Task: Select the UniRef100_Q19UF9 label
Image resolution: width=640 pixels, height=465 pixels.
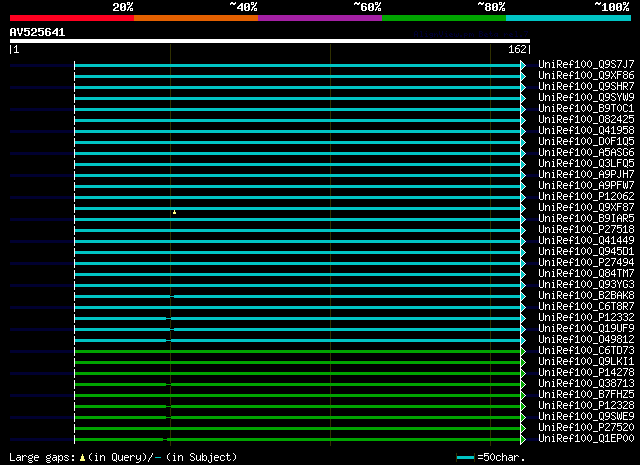Action: pyautogui.click(x=586, y=329)
